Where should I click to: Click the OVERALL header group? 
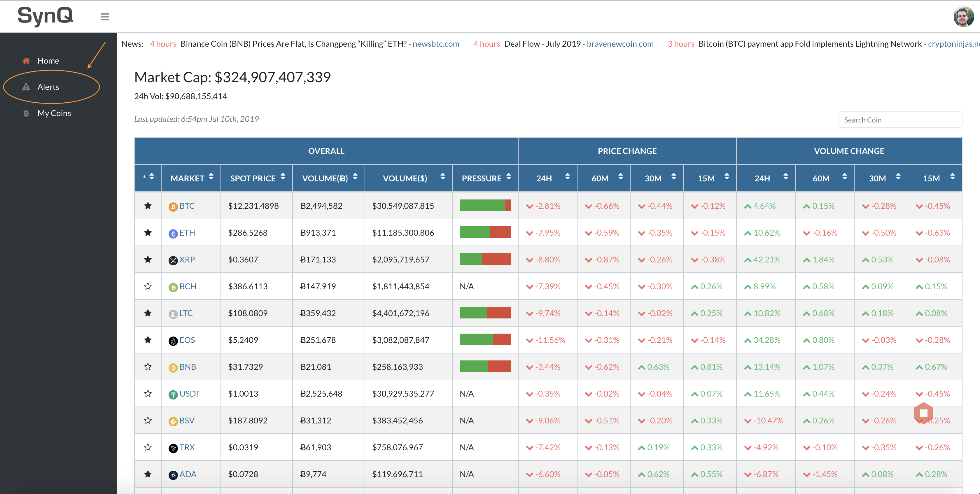[326, 151]
